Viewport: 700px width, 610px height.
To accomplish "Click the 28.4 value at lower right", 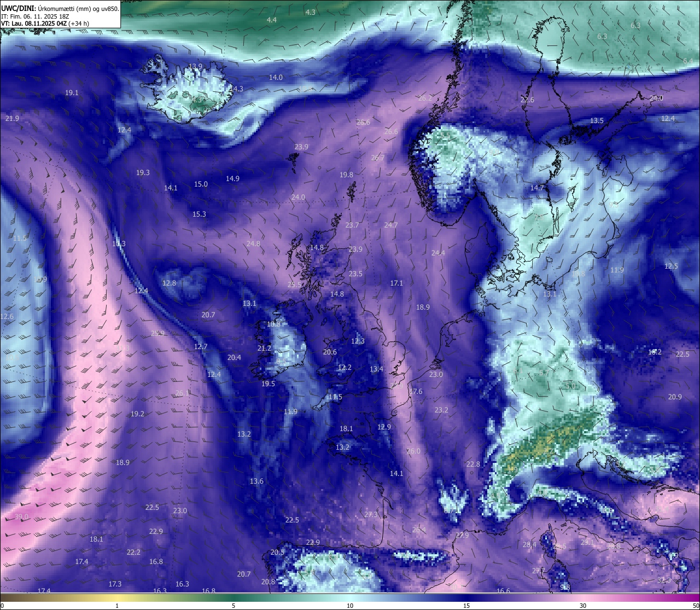I will (x=529, y=545).
